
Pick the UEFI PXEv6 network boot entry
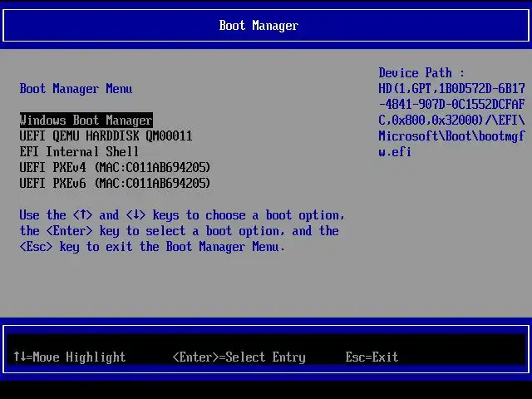pyautogui.click(x=115, y=183)
